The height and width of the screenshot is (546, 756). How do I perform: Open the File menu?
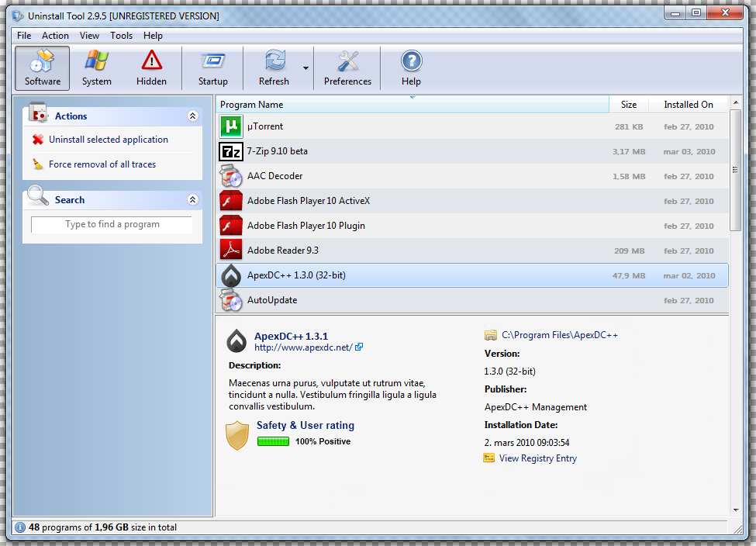[x=24, y=36]
